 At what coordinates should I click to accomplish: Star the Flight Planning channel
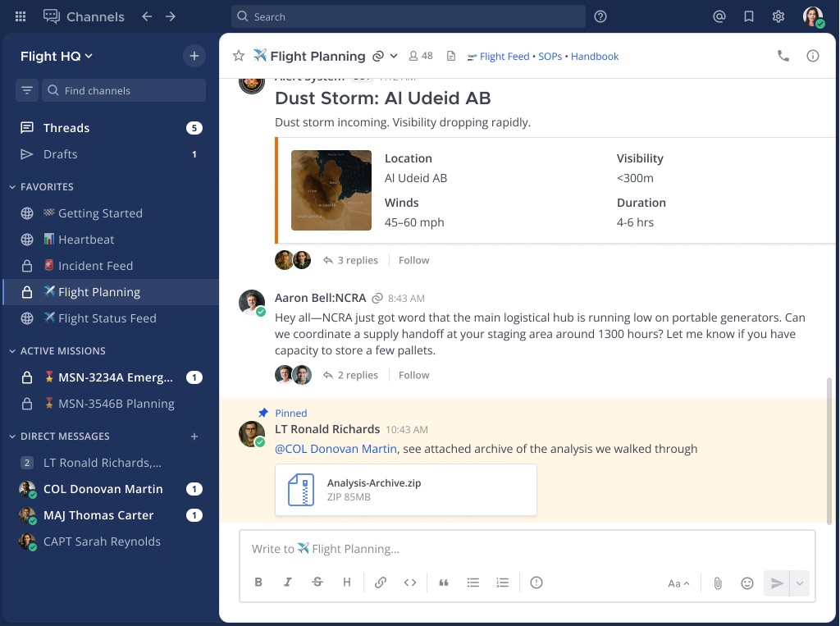239,56
